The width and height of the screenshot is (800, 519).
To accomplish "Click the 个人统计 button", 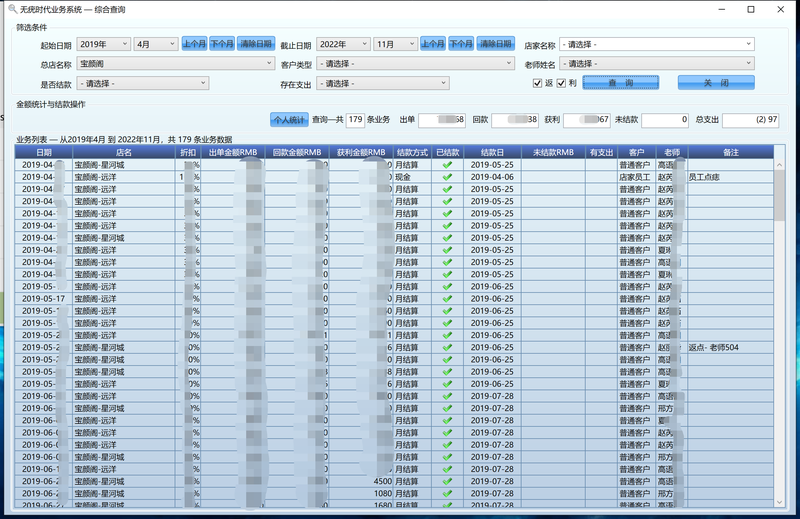I will coord(289,120).
